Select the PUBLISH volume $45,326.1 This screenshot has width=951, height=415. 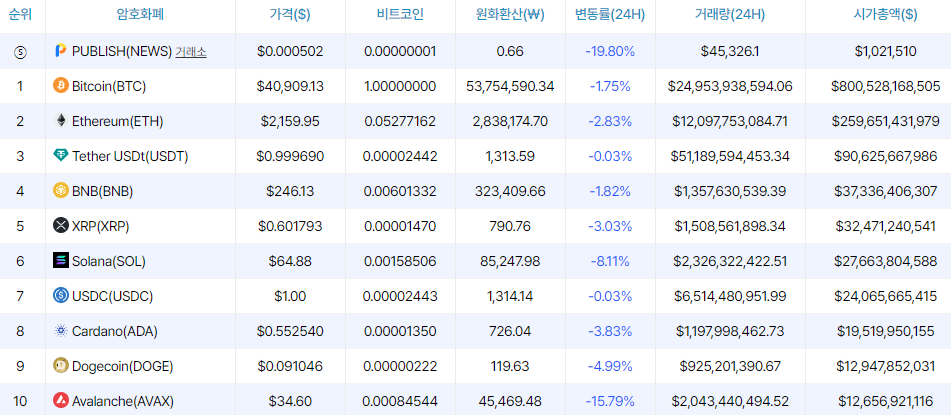[730, 52]
